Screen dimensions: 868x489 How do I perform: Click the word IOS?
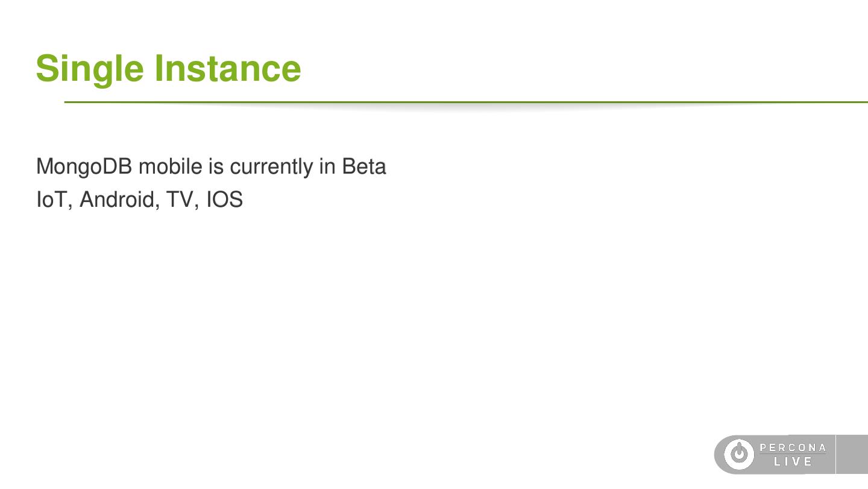[224, 200]
